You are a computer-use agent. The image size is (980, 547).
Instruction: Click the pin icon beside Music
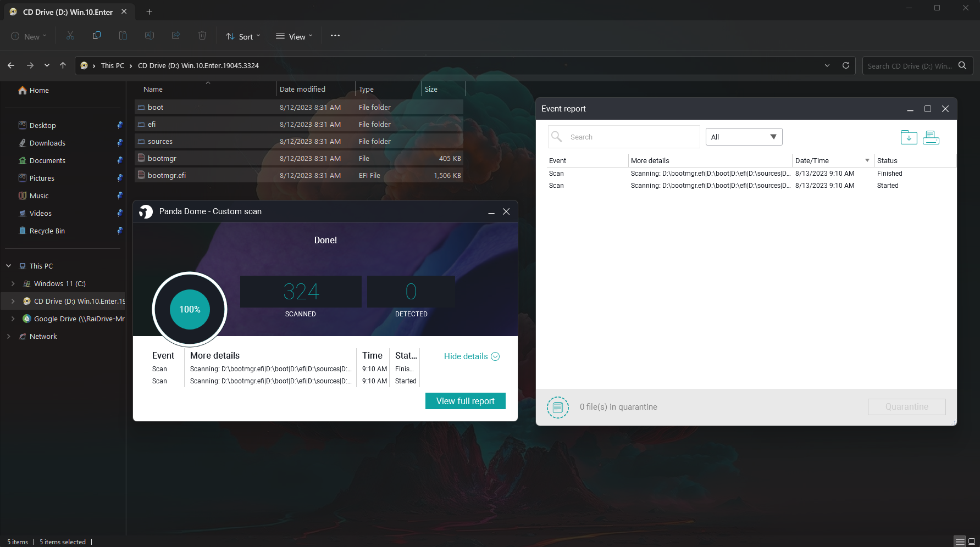(120, 196)
